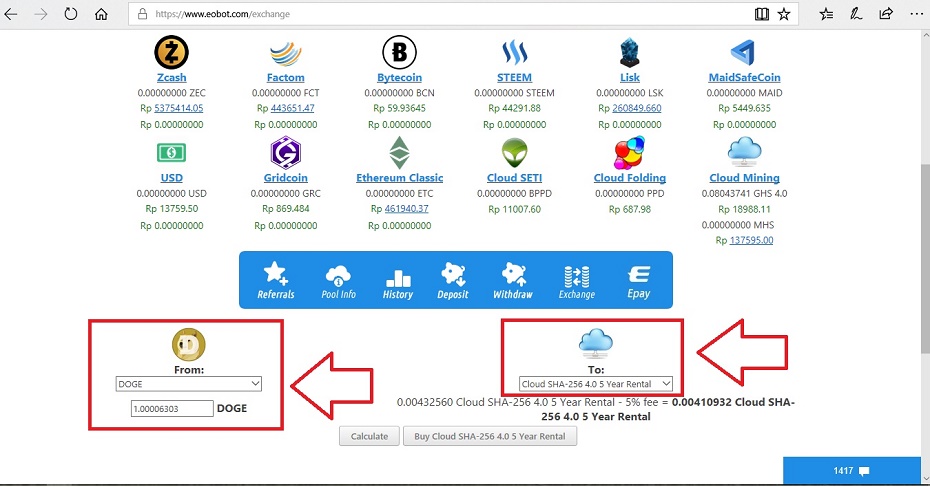Open the Factom link
Image resolution: width=930 pixels, height=487 pixels.
(285, 78)
